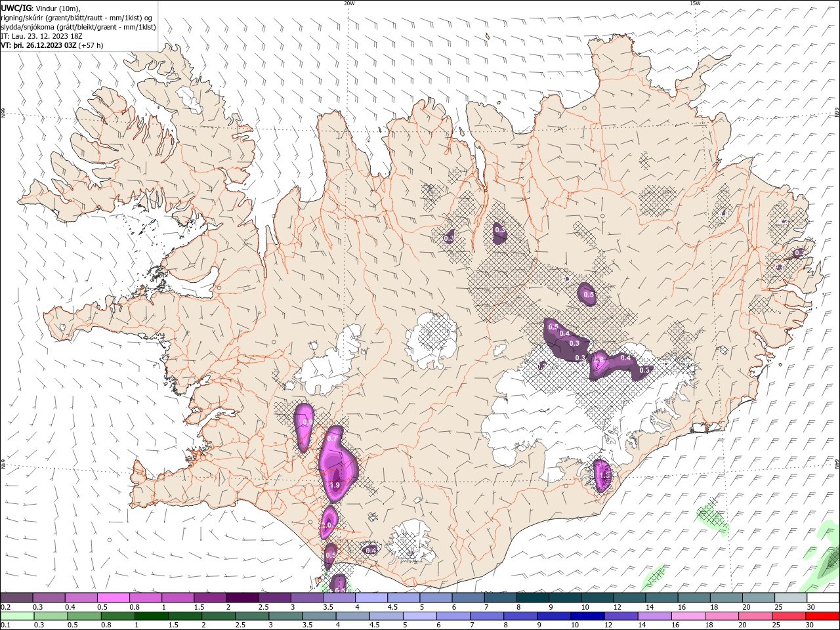Viewport: 840px width, 630px height.
Task: Click the '20W' longitude label
Action: point(349,3)
